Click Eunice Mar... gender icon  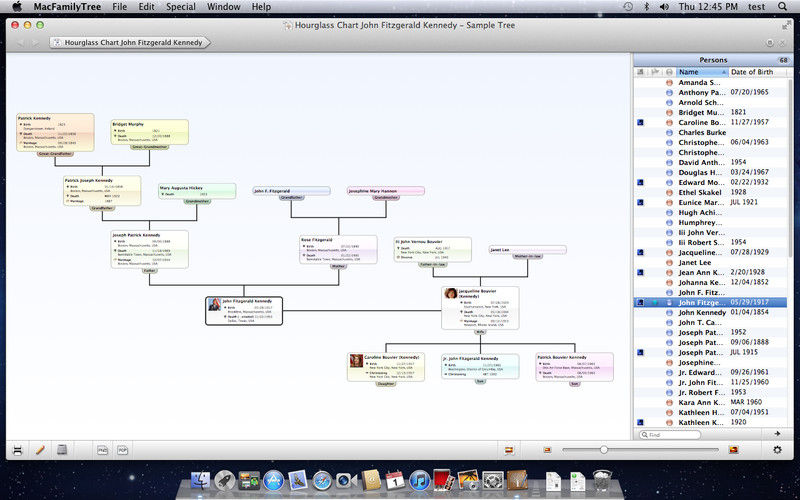pyautogui.click(x=669, y=203)
